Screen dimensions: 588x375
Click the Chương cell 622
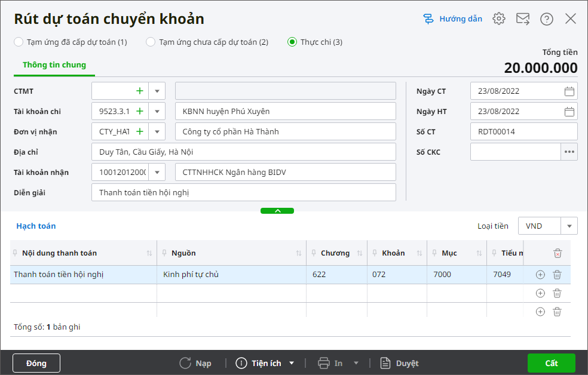(337, 275)
